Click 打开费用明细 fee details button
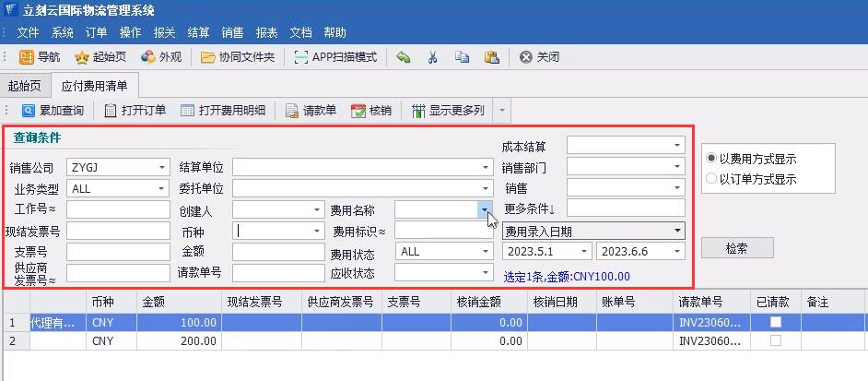Screen dimensions: 868x381 pos(223,111)
